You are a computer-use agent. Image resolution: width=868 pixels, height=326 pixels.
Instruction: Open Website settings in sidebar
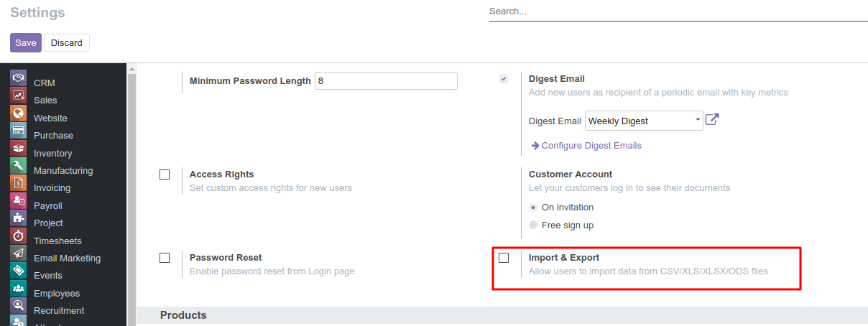point(50,118)
